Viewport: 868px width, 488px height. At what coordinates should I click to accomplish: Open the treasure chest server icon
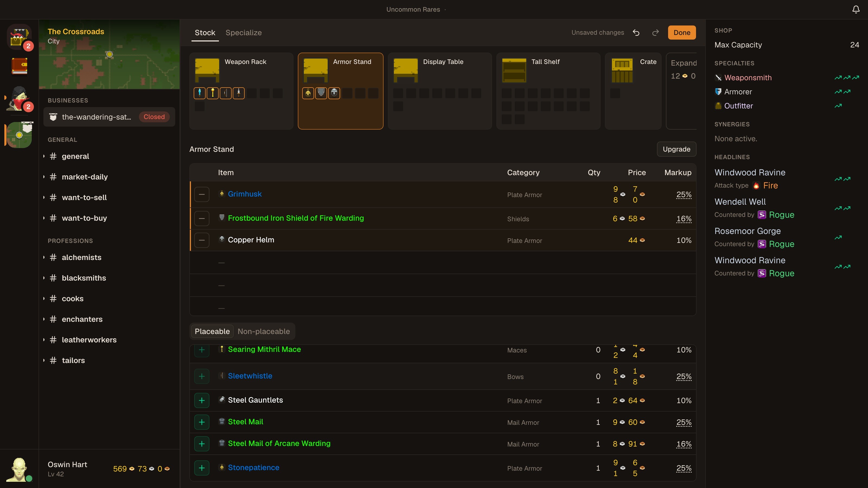tap(19, 37)
